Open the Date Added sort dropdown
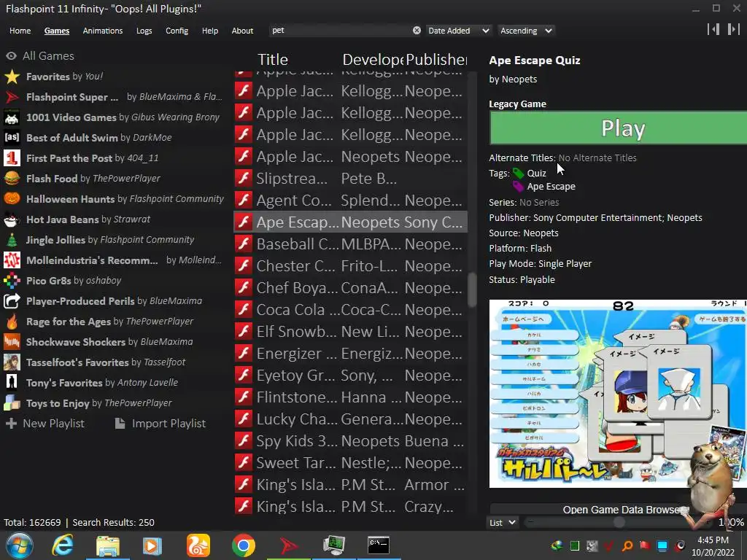This screenshot has height=560, width=747. click(458, 31)
